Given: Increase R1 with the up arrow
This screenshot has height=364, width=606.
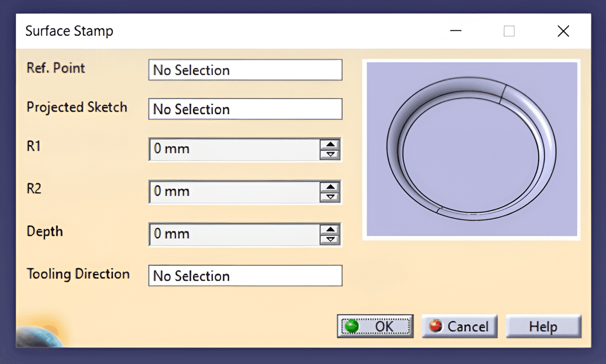Looking at the screenshot, I should tap(330, 145).
